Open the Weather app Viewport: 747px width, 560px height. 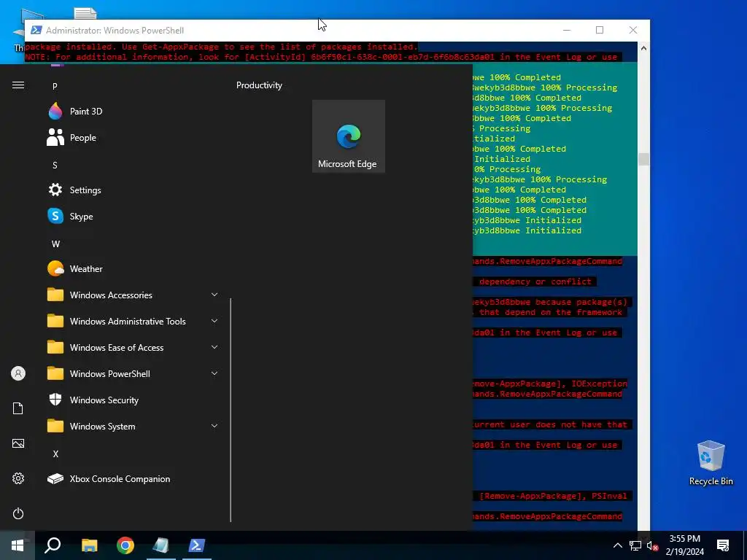pyautogui.click(x=133, y=269)
